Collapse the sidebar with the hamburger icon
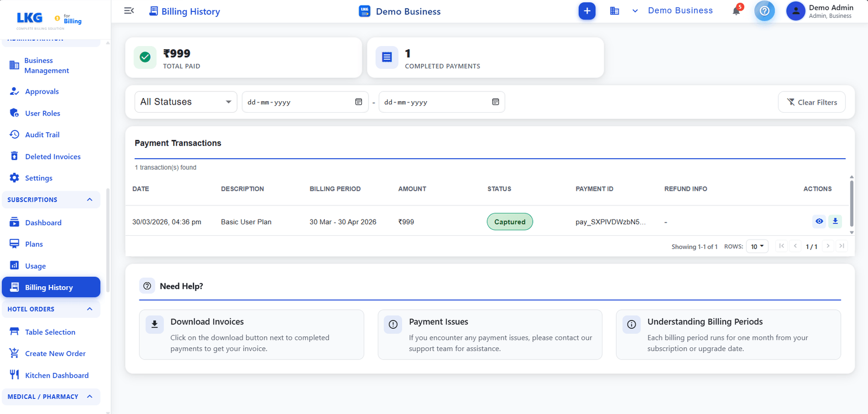 click(129, 11)
